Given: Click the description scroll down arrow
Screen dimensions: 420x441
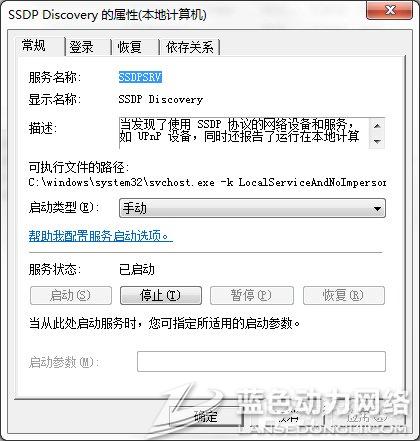Looking at the screenshot, I should (377, 141).
